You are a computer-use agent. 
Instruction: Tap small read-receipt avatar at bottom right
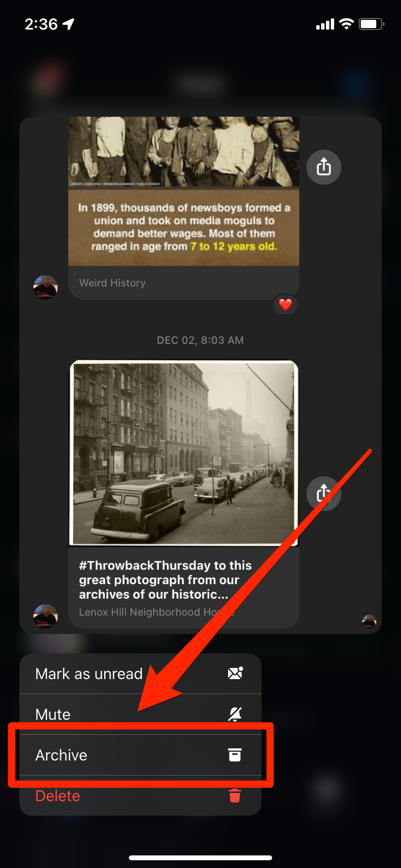(369, 621)
